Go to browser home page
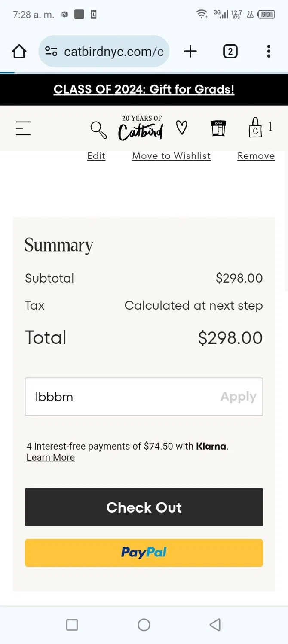The height and width of the screenshot is (644, 288). coord(19,52)
